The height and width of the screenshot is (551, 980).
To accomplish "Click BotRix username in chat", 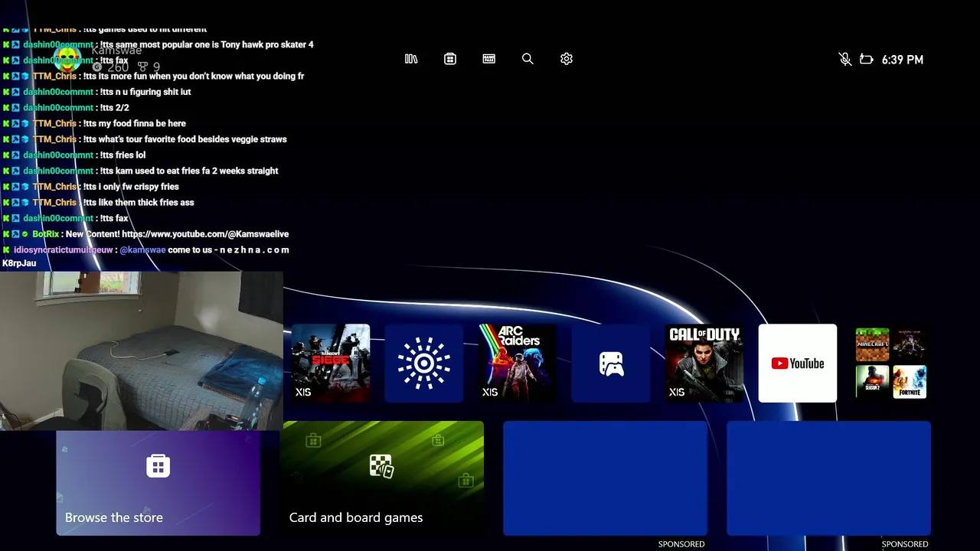I will (x=46, y=234).
